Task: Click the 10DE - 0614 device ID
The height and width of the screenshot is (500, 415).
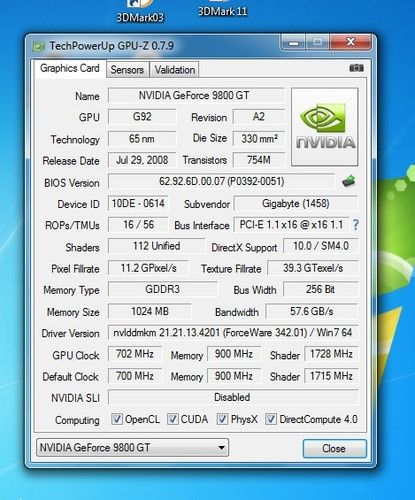Action: coord(138,203)
